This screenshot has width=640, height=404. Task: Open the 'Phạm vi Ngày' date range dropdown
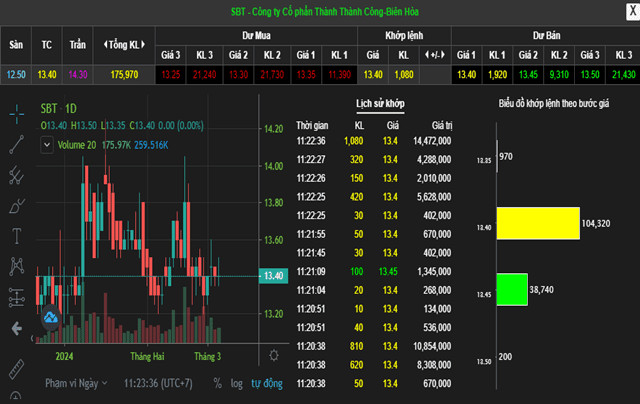pos(75,383)
